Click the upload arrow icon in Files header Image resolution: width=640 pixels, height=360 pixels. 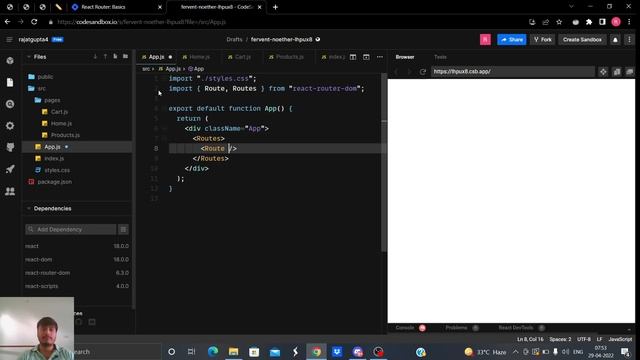[x=105, y=57]
